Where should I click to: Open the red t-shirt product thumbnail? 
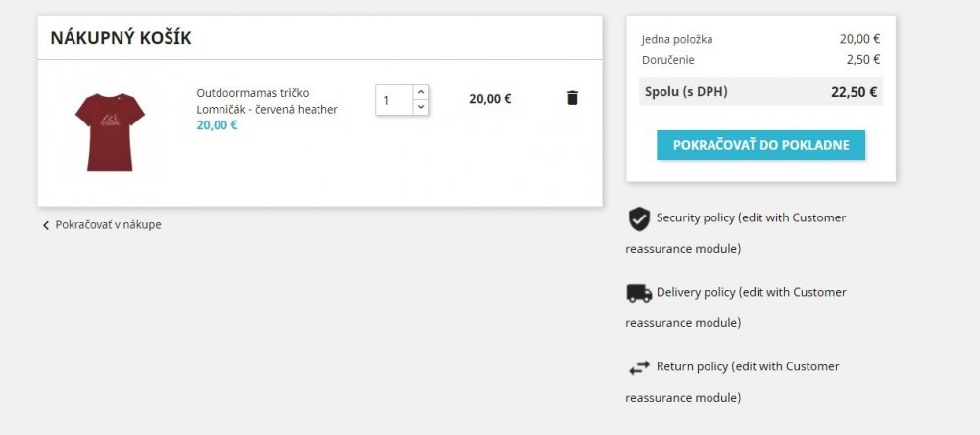point(110,130)
